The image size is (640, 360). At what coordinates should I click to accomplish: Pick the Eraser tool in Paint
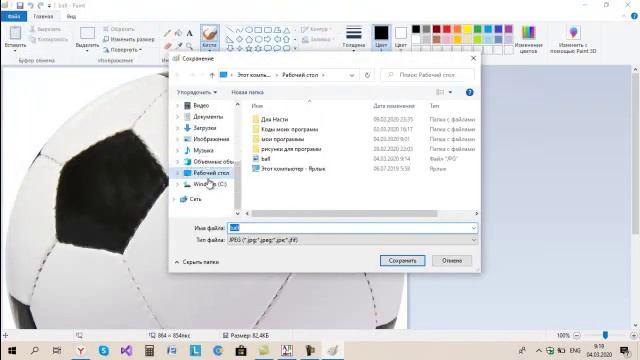[167, 46]
